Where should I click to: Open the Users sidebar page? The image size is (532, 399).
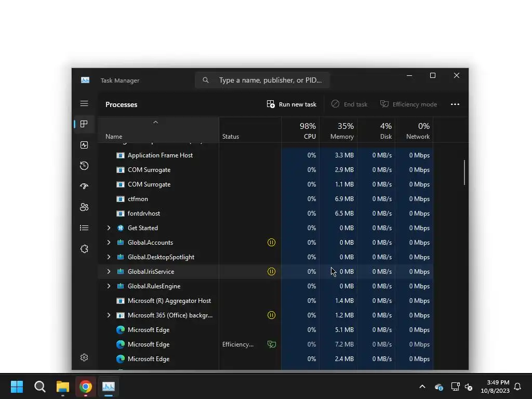pos(84,207)
